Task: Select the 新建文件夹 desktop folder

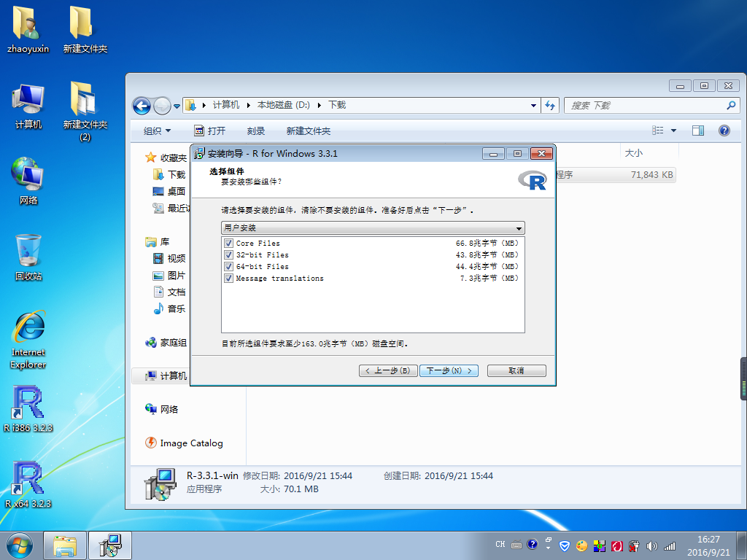Action: coord(85,28)
